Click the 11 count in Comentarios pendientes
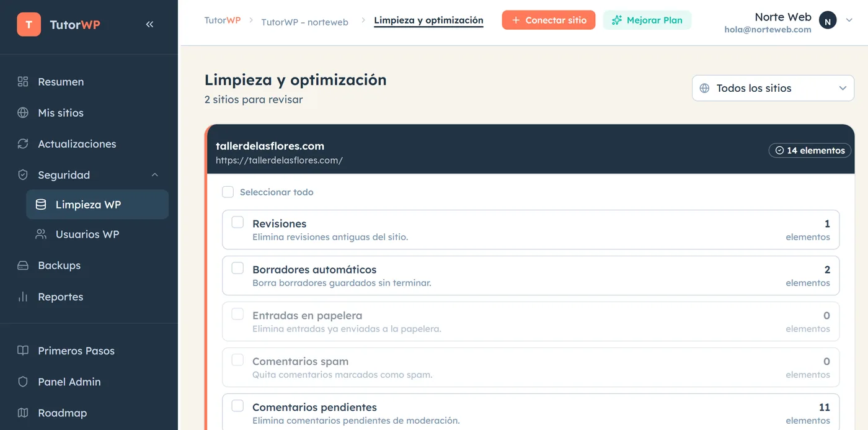The width and height of the screenshot is (868, 430). [824, 407]
